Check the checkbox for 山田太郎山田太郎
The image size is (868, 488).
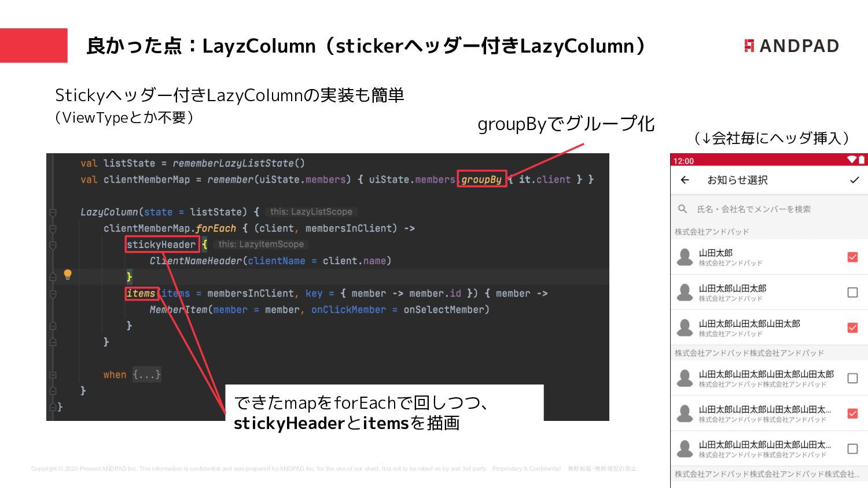[852, 293]
